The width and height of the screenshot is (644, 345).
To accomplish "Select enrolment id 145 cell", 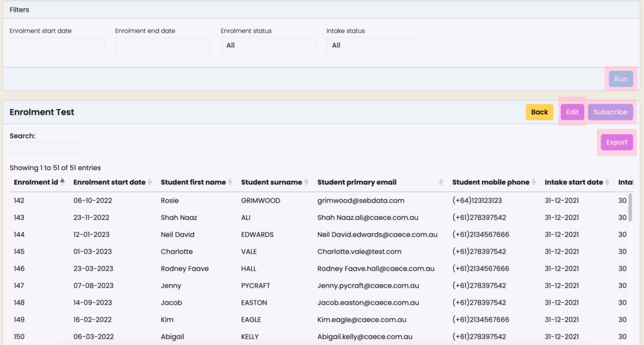I will (x=19, y=251).
